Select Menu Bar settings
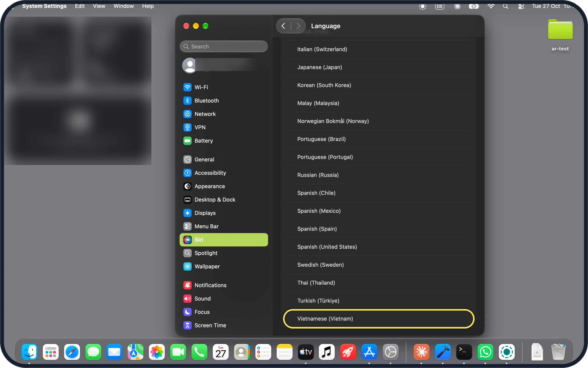Screen dimensions: 588x368 (224, 226)
